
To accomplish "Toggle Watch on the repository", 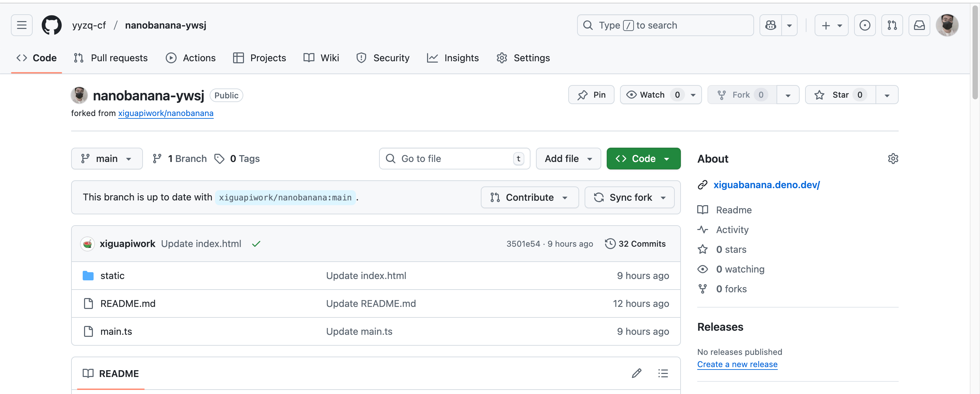I will pos(652,95).
